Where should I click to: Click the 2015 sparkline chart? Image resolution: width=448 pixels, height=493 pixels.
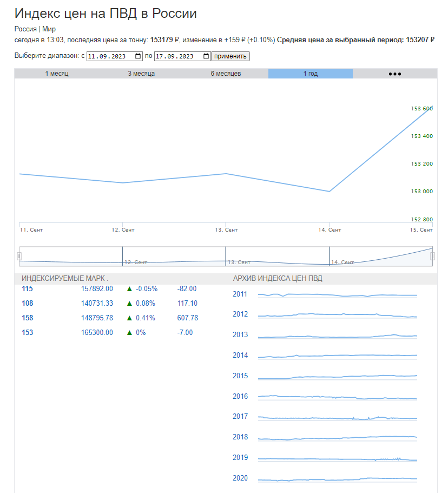pyautogui.click(x=337, y=377)
